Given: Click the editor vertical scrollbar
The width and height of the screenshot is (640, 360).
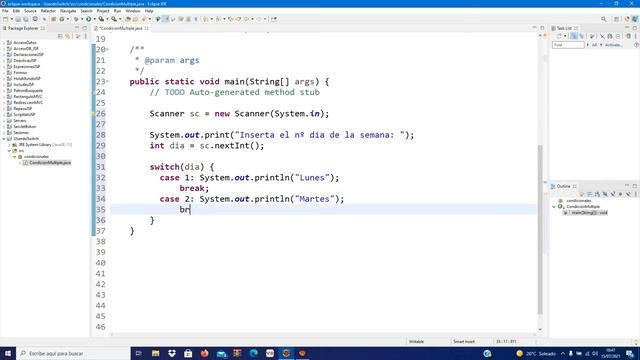Looking at the screenshot, I should tap(540, 229).
